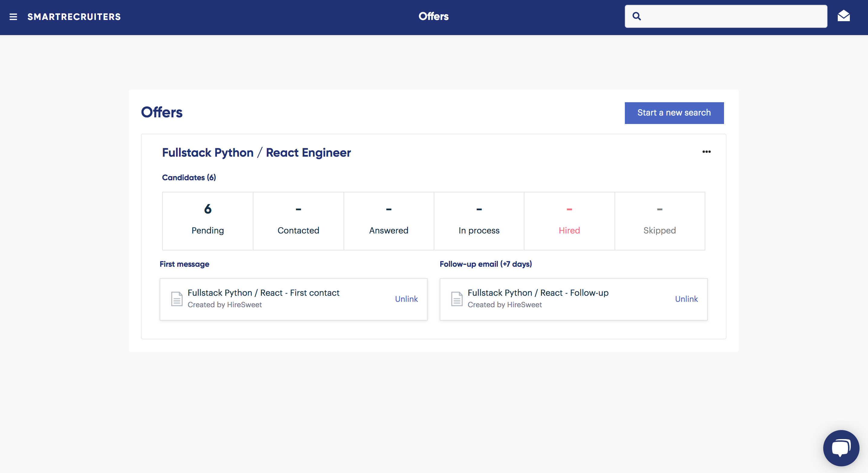The width and height of the screenshot is (868, 473).
Task: Click the search magnifier icon
Action: tap(637, 16)
